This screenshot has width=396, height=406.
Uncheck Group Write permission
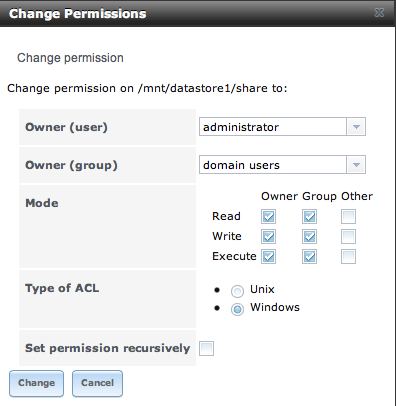pos(309,237)
